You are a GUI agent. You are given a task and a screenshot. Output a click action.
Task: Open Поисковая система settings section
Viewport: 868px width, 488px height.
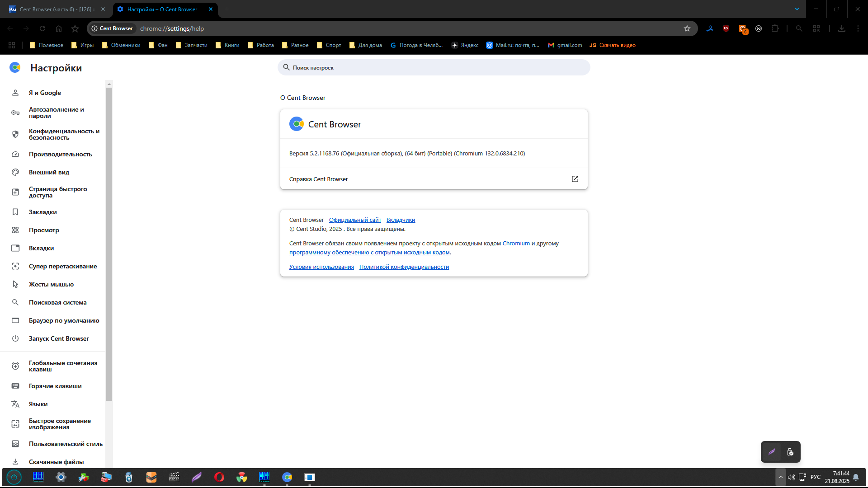[x=53, y=302]
